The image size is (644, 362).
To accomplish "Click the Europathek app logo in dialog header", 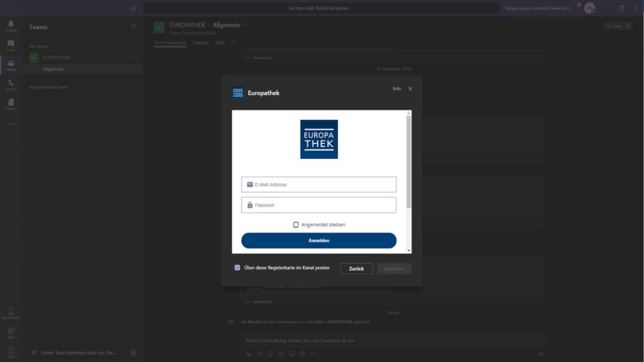I will tap(238, 93).
